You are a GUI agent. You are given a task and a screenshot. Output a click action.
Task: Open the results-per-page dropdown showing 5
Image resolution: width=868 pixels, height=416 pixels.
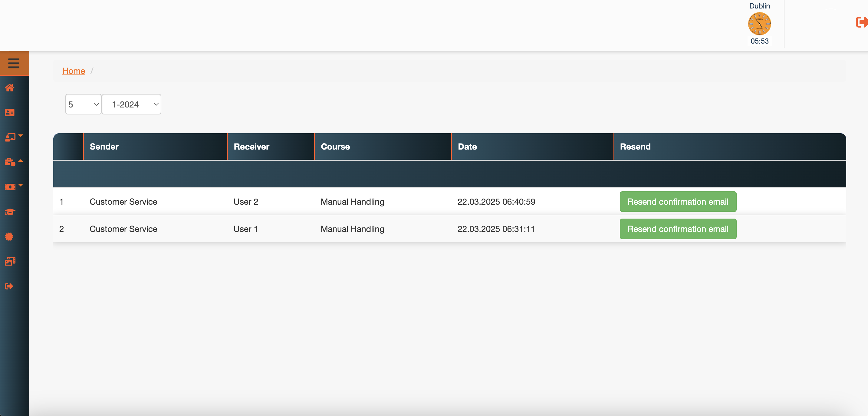pyautogui.click(x=83, y=104)
